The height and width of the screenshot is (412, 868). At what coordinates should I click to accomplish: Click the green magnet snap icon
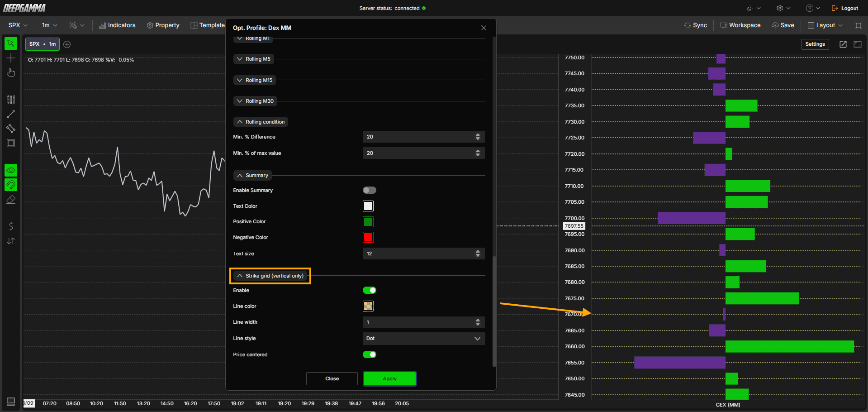tap(11, 185)
